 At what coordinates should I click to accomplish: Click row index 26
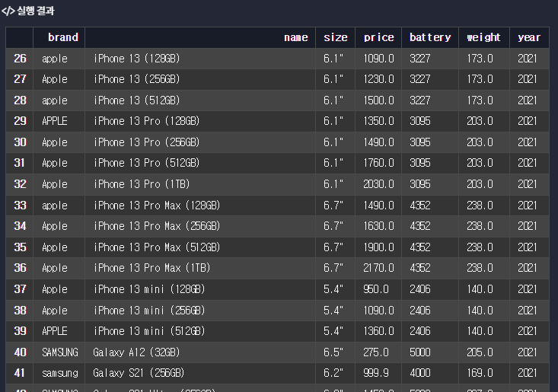point(20,59)
